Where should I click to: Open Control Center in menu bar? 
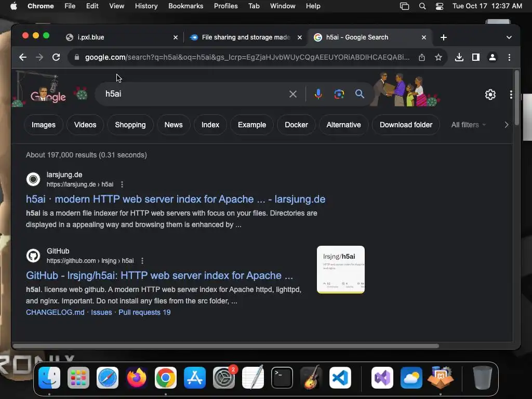pyautogui.click(x=440, y=6)
